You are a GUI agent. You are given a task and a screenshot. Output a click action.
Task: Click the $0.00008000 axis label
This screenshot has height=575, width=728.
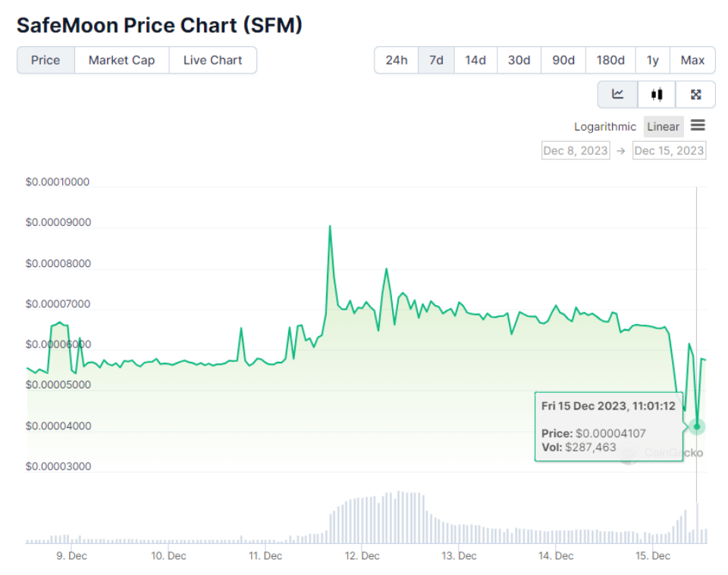coord(58,264)
